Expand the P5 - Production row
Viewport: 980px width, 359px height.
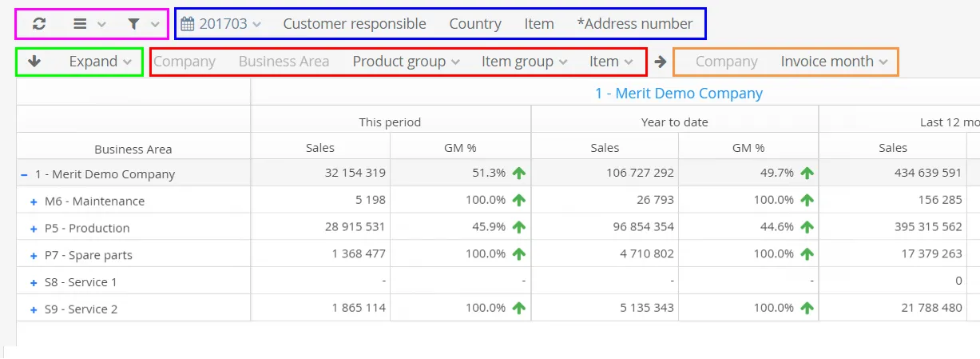tap(34, 229)
